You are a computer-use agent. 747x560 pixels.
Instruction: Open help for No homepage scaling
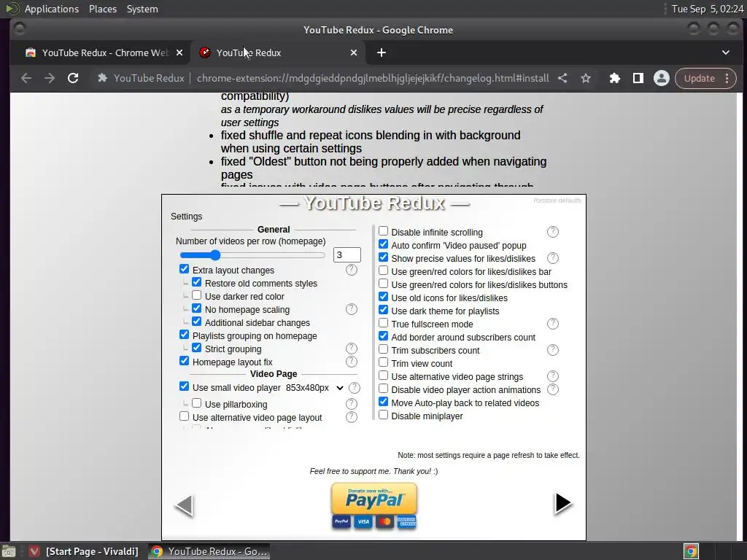pos(352,309)
